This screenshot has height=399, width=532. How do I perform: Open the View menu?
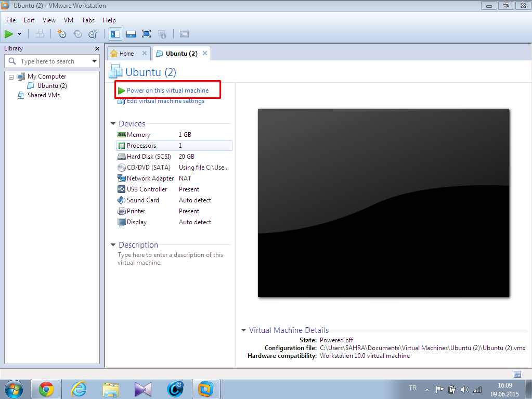(x=49, y=20)
